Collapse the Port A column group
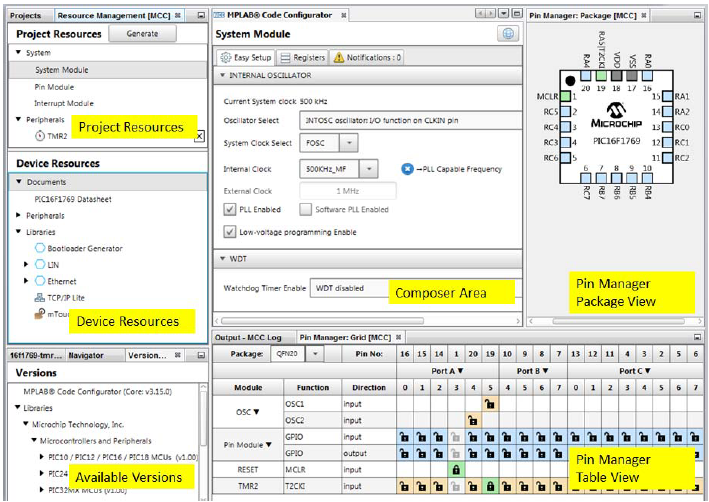 point(461,371)
